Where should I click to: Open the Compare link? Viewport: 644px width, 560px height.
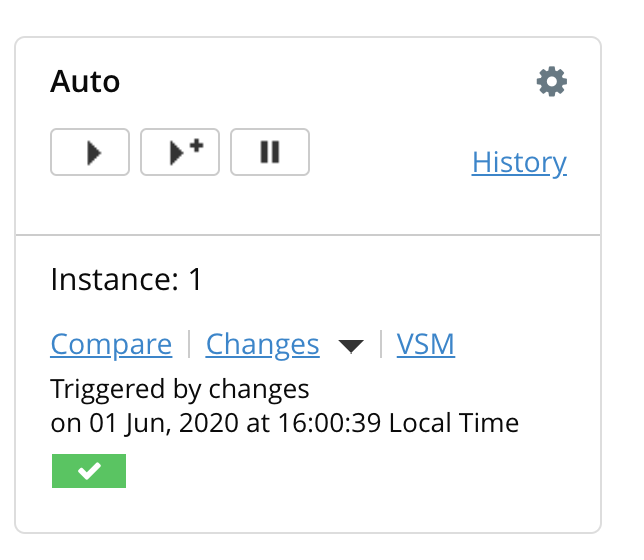click(111, 345)
